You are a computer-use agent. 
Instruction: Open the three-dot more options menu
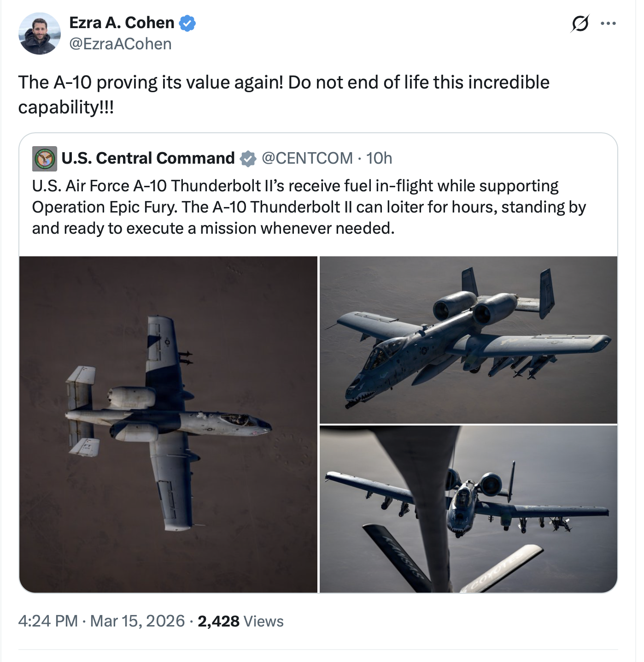click(x=608, y=24)
